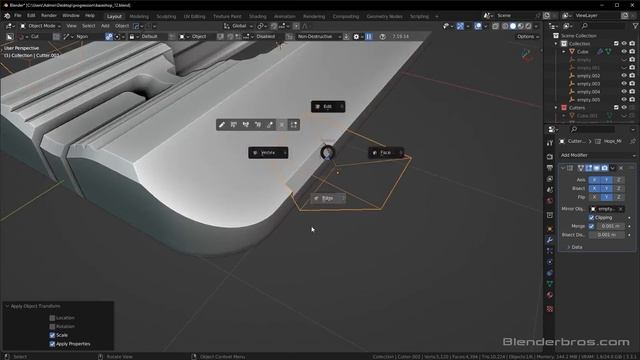Toggle the Clipping checkbox in mirror modifier
This screenshot has height=360, width=640.
tap(591, 218)
